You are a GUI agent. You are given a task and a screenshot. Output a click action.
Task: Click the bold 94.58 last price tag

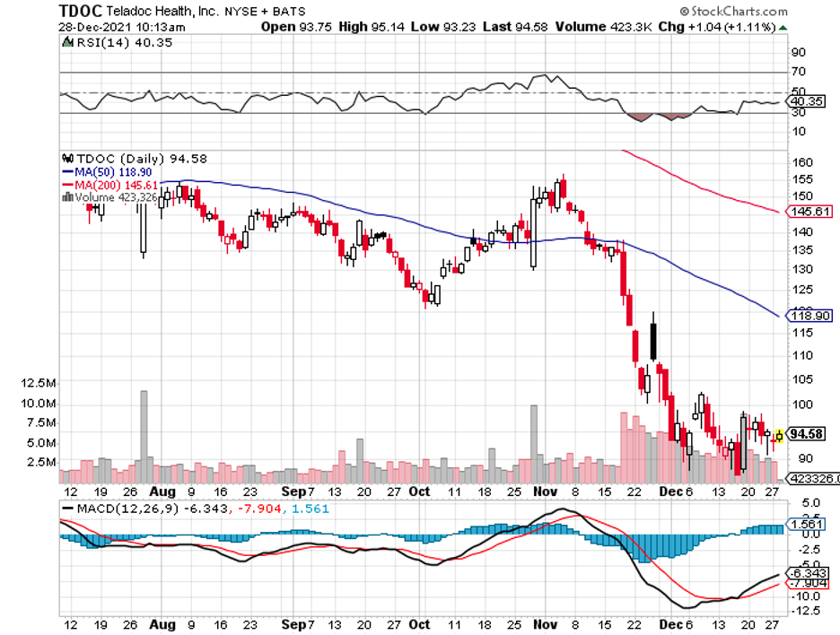pos(806,434)
